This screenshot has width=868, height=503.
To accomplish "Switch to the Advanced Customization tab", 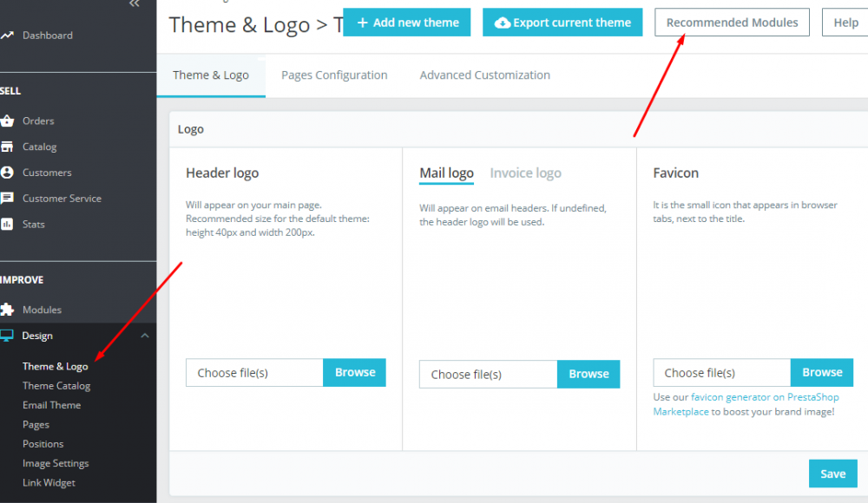I will 485,75.
